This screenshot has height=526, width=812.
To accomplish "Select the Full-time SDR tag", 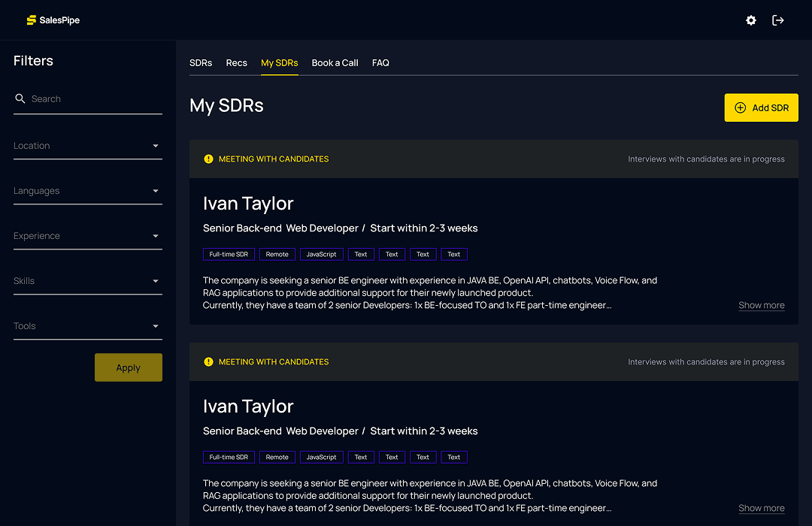I will pyautogui.click(x=229, y=254).
